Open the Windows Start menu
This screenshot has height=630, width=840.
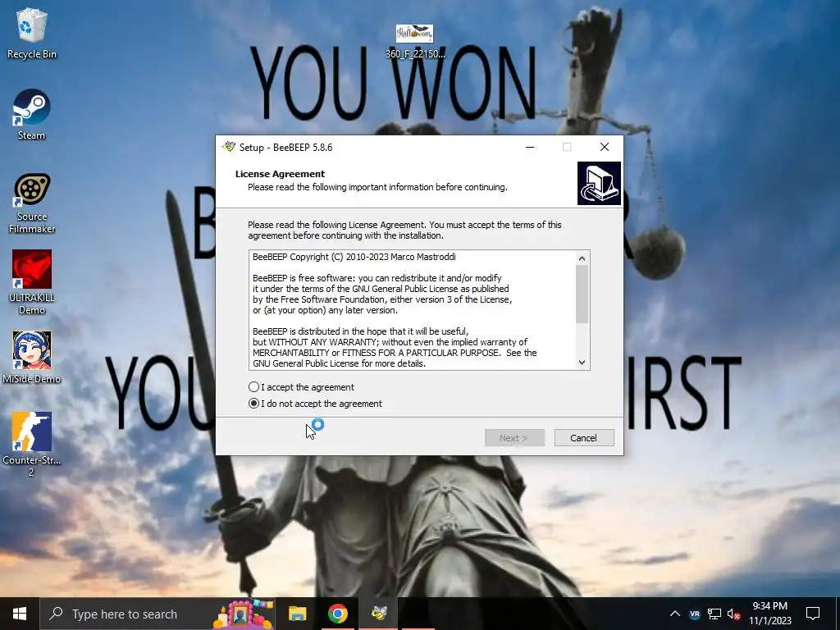tap(20, 614)
